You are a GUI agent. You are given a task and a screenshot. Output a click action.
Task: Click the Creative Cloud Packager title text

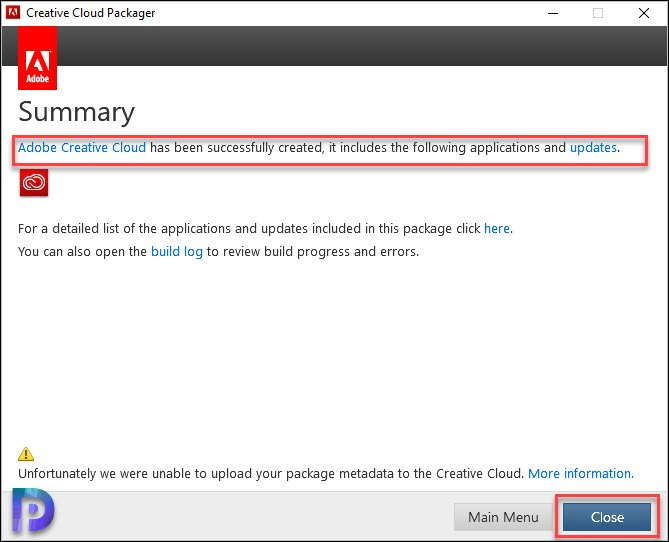tap(90, 13)
